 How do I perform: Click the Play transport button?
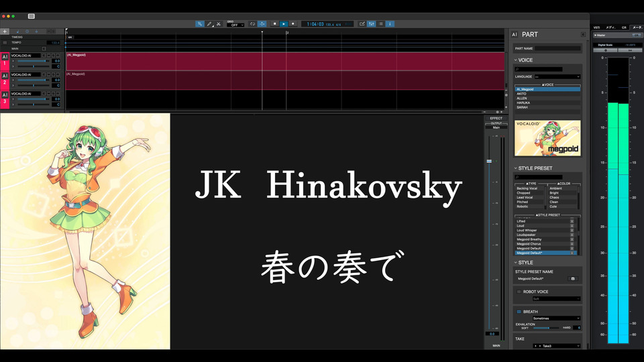coord(284,24)
